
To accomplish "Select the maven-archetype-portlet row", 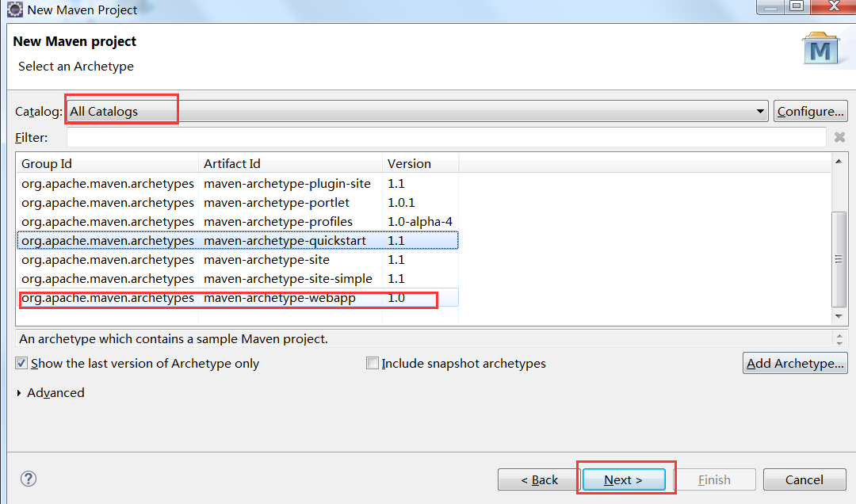I will (x=238, y=203).
